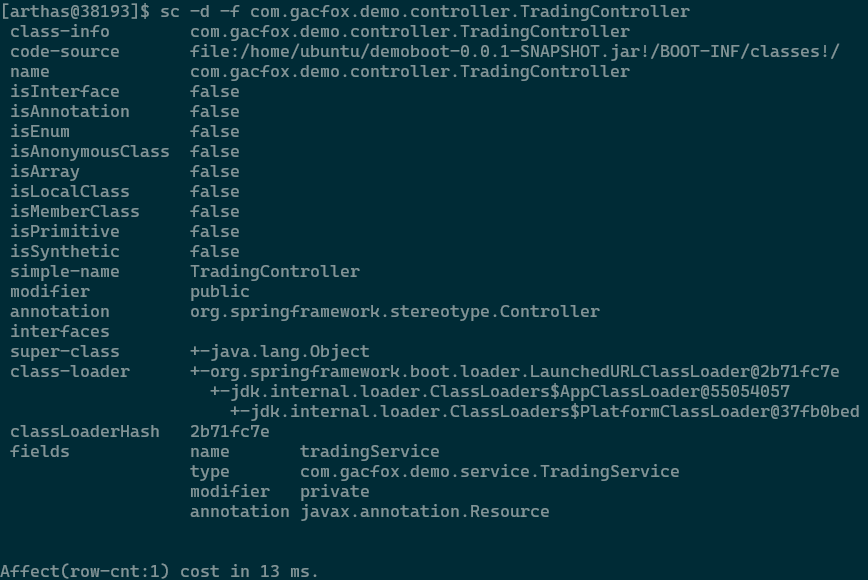
Task: Click the code-source jar file path
Action: 514,52
